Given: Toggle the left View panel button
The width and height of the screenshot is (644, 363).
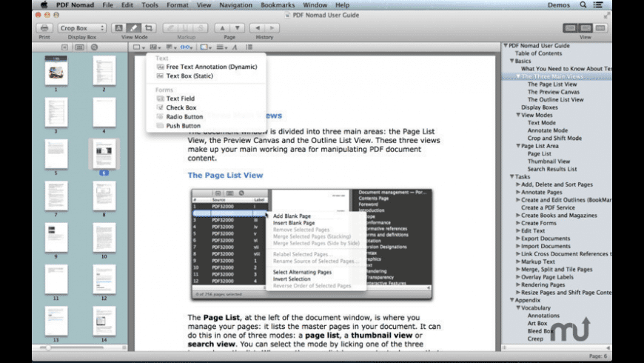Looking at the screenshot, I should (x=570, y=28).
